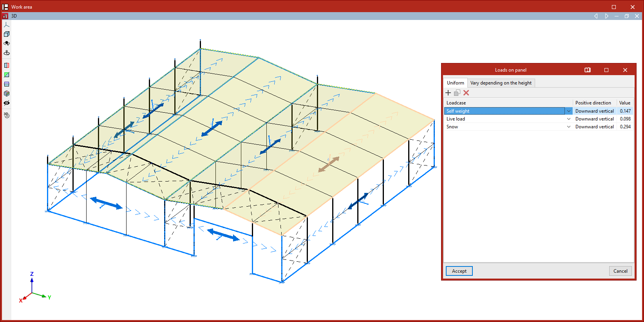Click the Live load value 0.098
This screenshot has height=322, width=644.
tap(625, 119)
